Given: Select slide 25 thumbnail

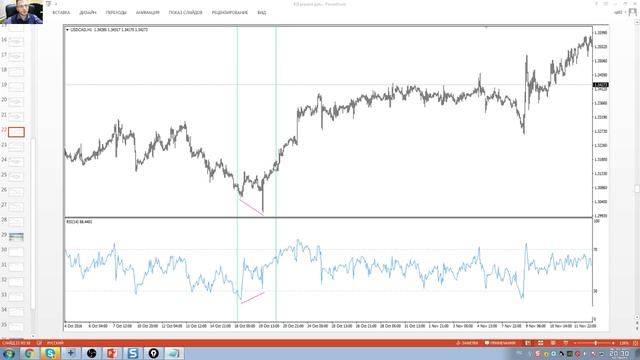Looking at the screenshot, I should click(x=16, y=177).
